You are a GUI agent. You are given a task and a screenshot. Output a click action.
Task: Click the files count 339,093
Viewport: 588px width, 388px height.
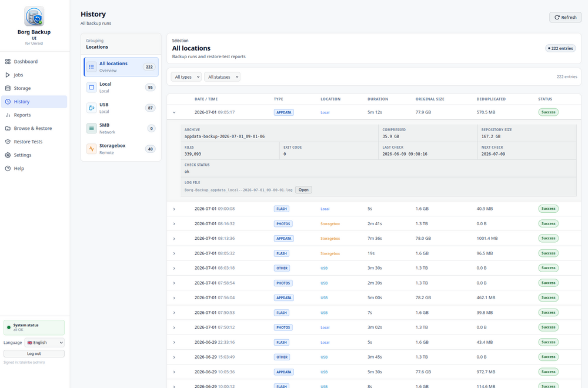[x=192, y=154]
